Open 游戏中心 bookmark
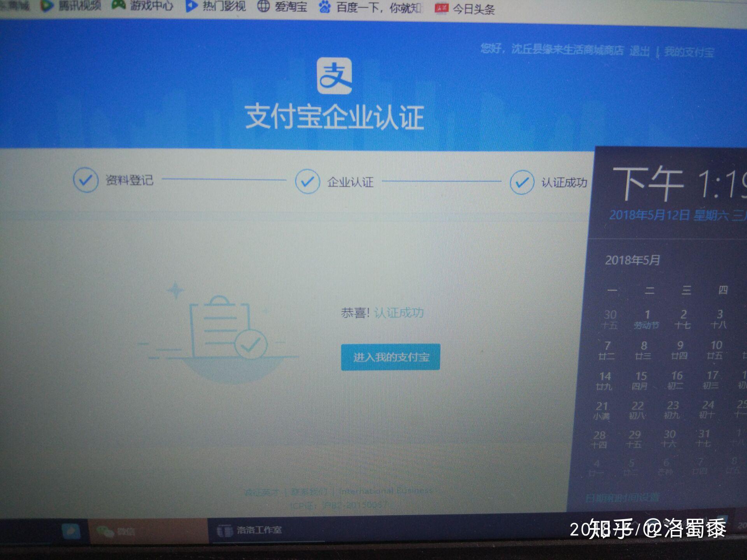Viewport: 747px width, 560px height. click(142, 5)
